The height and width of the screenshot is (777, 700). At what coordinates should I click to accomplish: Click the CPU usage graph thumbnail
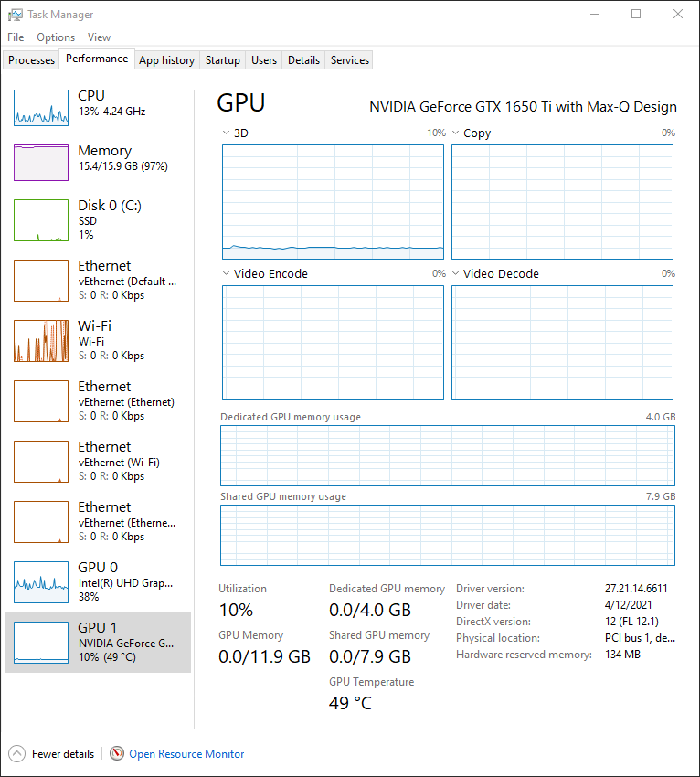(41, 107)
